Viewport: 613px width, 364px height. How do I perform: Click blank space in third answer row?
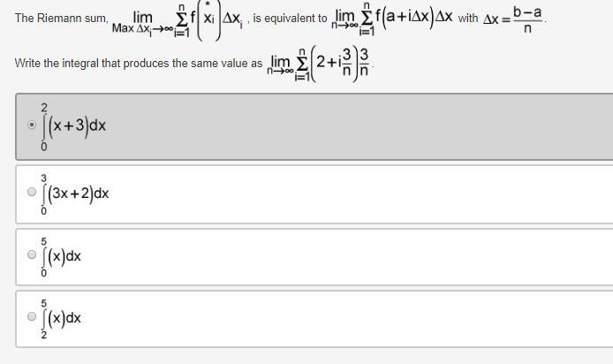pos(353,255)
